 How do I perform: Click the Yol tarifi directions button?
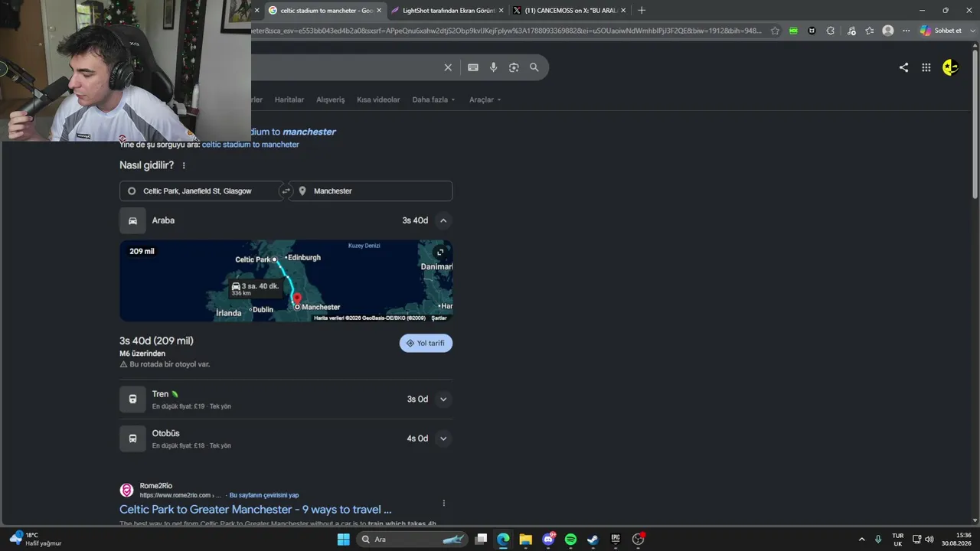tap(426, 344)
